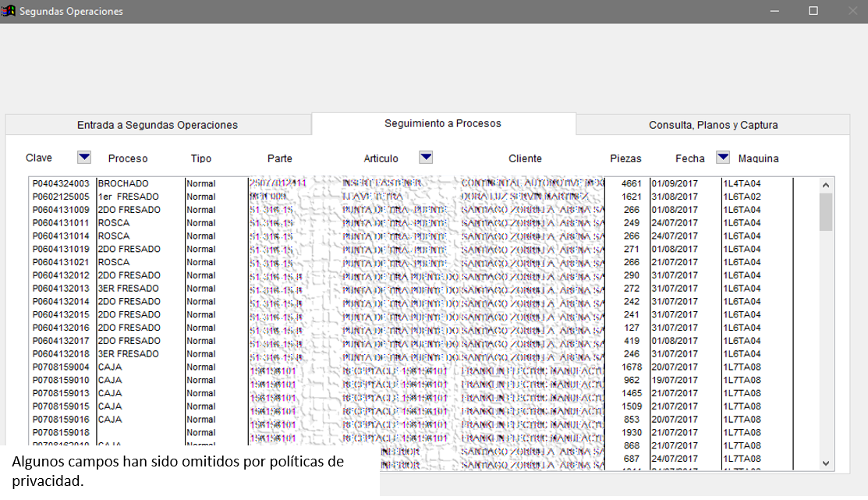Click the Proceso column header
The image size is (868, 500).
[128, 158]
